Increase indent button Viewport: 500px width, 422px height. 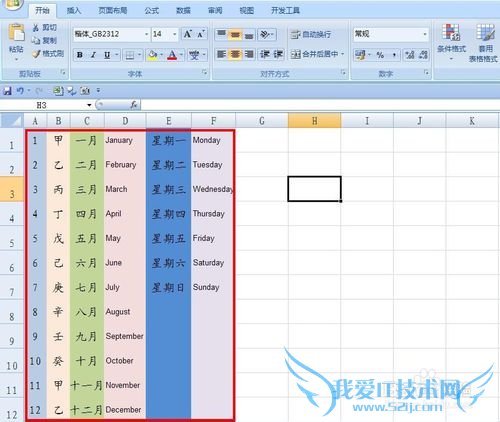click(278, 54)
